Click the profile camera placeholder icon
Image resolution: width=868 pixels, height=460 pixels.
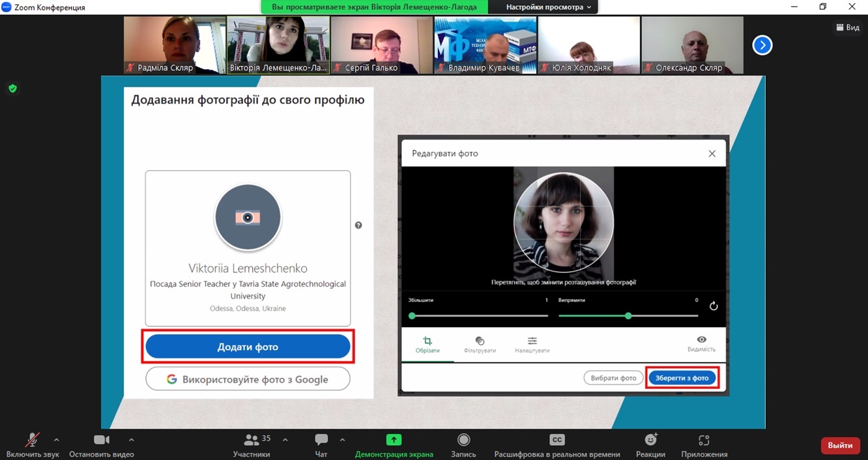tap(248, 218)
